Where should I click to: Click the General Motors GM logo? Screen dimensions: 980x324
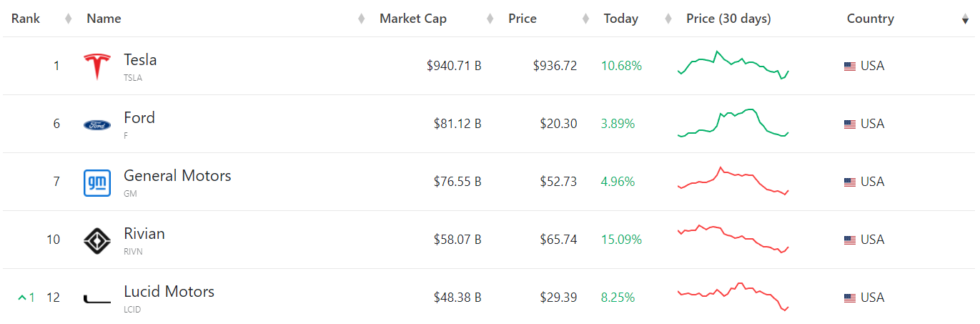pyautogui.click(x=97, y=182)
